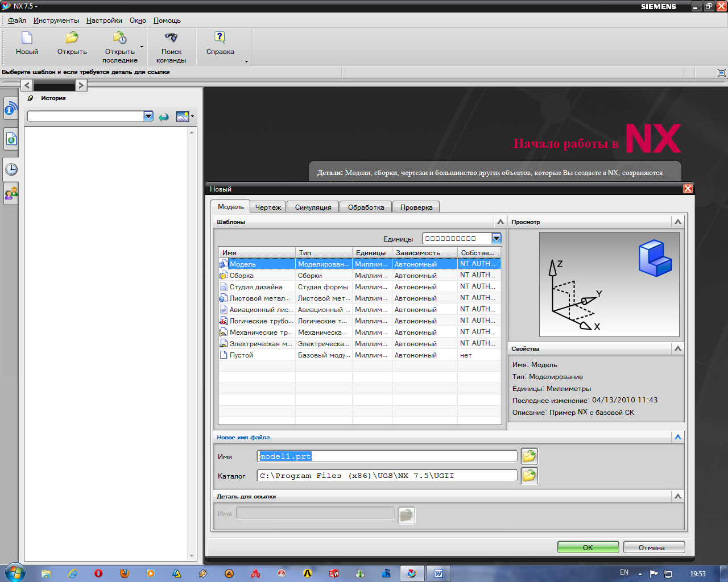Collapse the Preview (Просмотр) section
This screenshot has height=582, width=728.
678,222
